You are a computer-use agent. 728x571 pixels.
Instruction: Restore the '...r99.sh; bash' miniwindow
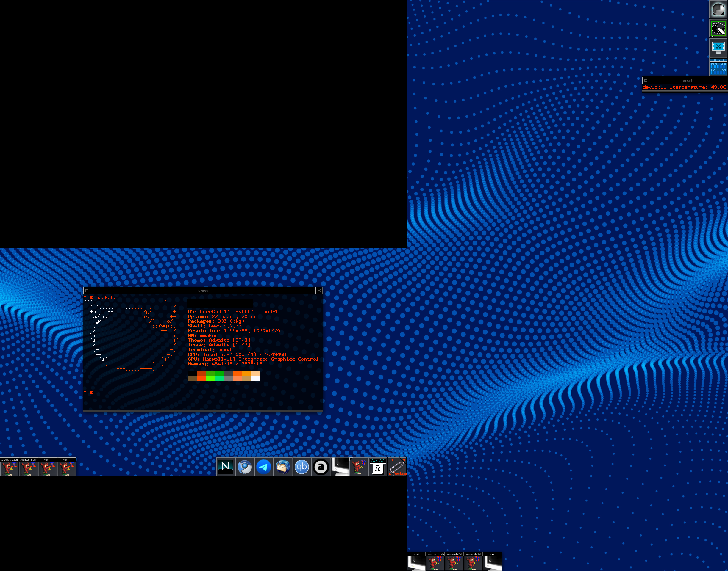(x=9, y=467)
